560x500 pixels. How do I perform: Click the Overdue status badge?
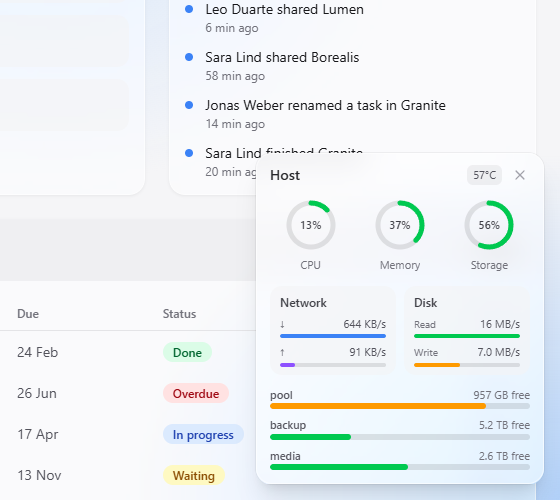[196, 394]
